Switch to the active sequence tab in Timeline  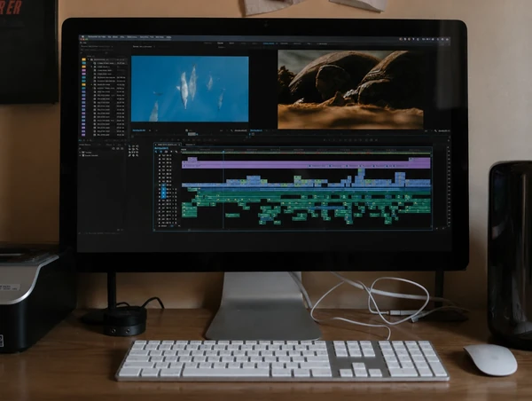[168, 145]
